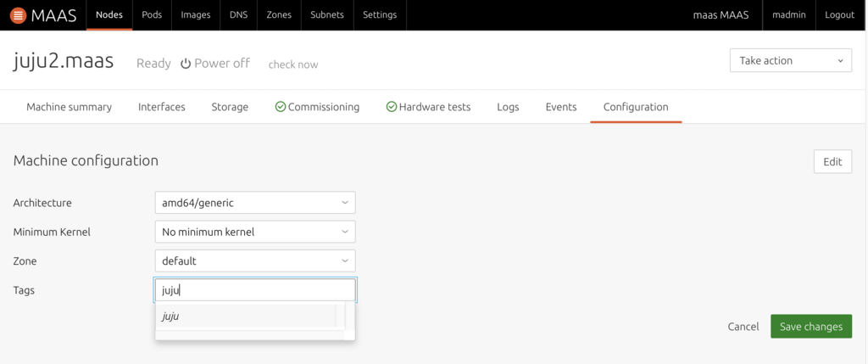Select the juju tag suggestion
This screenshot has height=364, width=868.
point(246,316)
